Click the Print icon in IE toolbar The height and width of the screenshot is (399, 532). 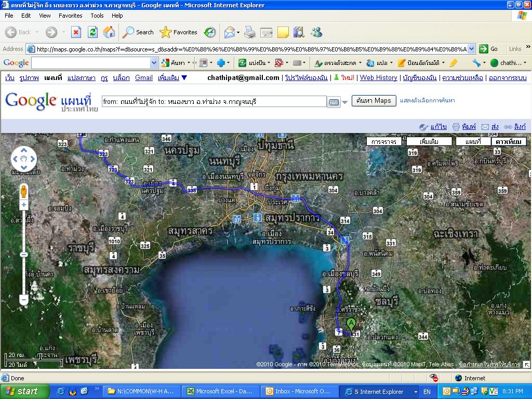coord(250,32)
